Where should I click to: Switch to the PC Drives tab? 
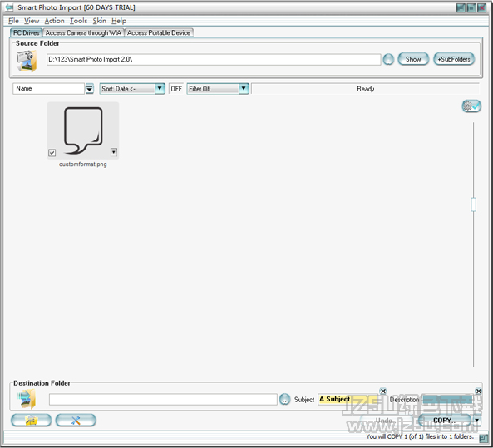coord(27,32)
